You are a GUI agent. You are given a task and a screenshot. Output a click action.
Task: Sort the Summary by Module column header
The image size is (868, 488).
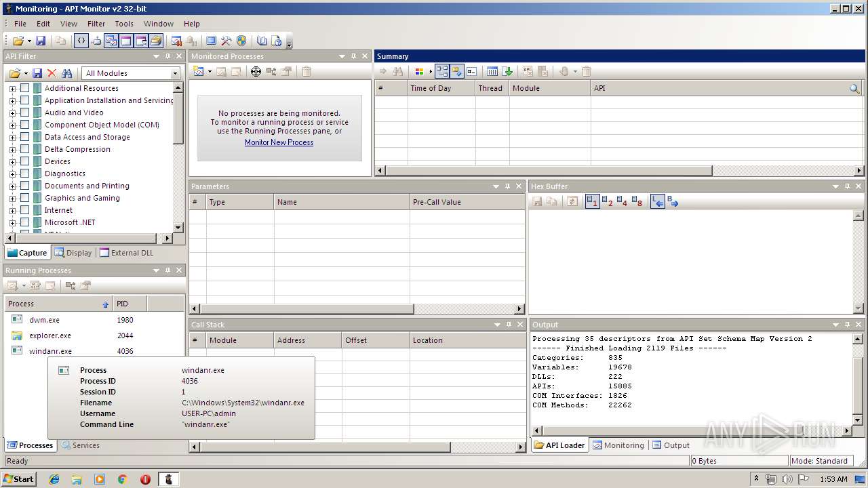click(550, 88)
